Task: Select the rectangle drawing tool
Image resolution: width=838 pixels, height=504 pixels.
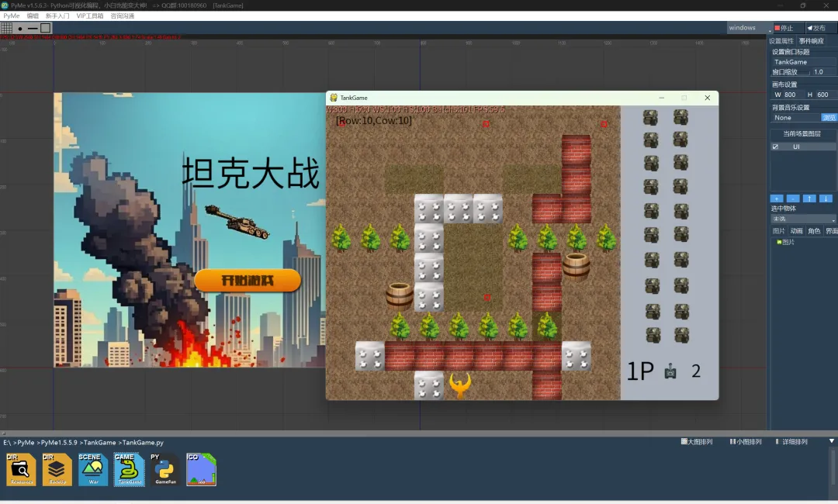Action: pos(46,28)
